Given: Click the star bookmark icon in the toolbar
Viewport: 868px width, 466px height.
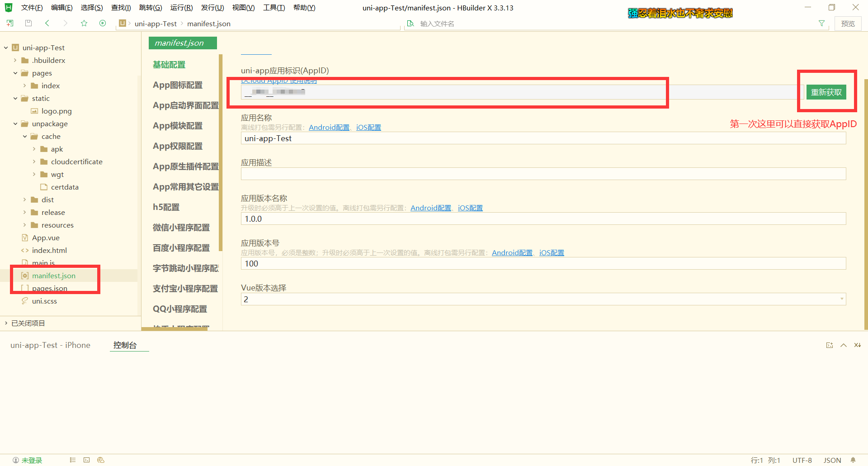Looking at the screenshot, I should pos(84,23).
